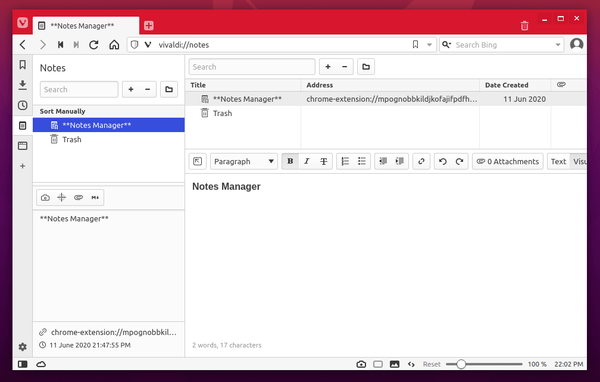Screen dimensions: 600x382
Task: Increase indent in the editor
Action: pos(400,161)
